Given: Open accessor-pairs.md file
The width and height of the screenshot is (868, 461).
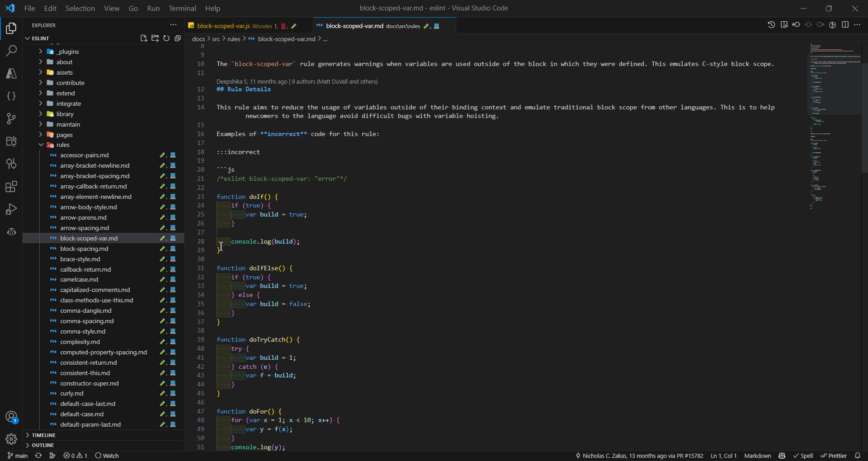Looking at the screenshot, I should (103, 155).
